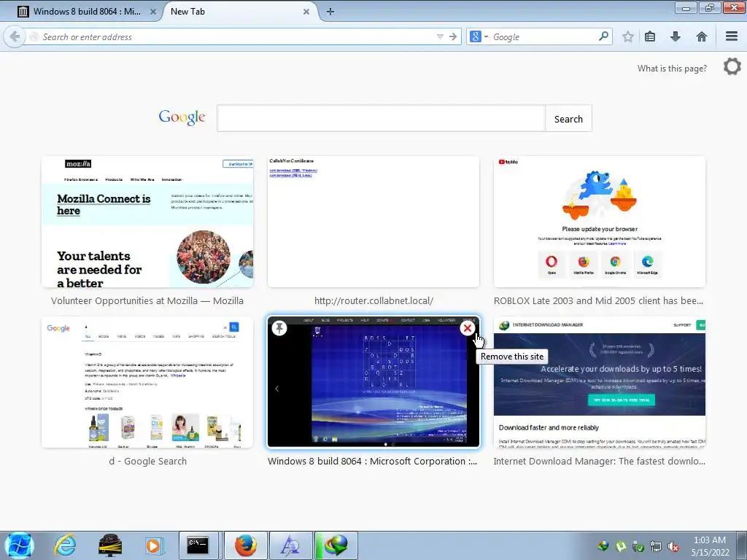Bookmark this page with star icon
Image resolution: width=747 pixels, height=560 pixels.
pyautogui.click(x=628, y=36)
